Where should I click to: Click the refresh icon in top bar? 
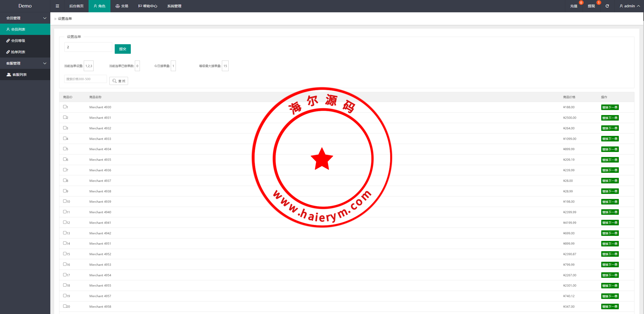(607, 6)
